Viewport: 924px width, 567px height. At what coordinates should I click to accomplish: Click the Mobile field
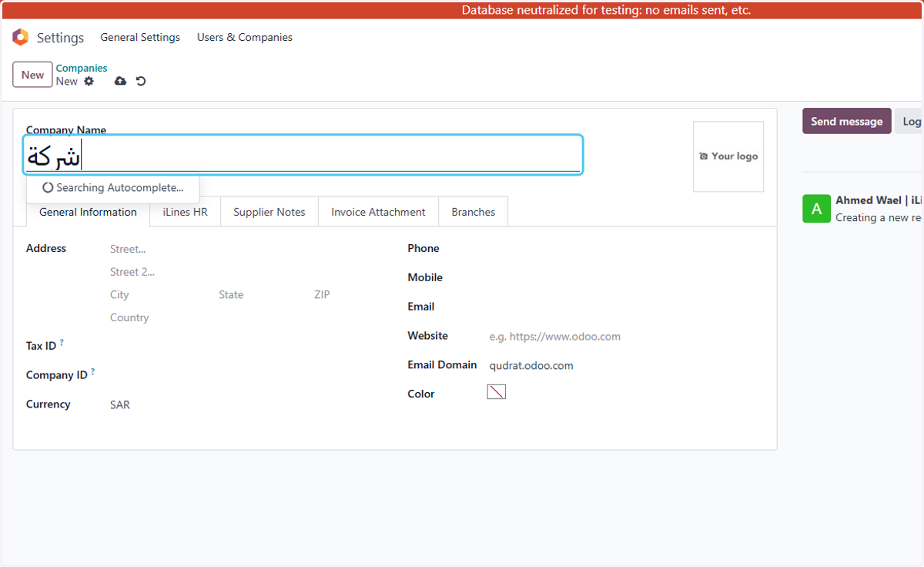(x=625, y=277)
